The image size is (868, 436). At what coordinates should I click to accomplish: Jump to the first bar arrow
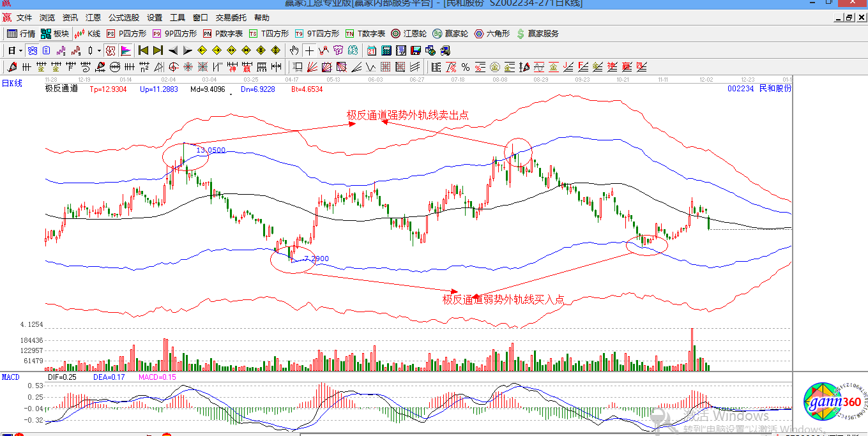pyautogui.click(x=144, y=50)
